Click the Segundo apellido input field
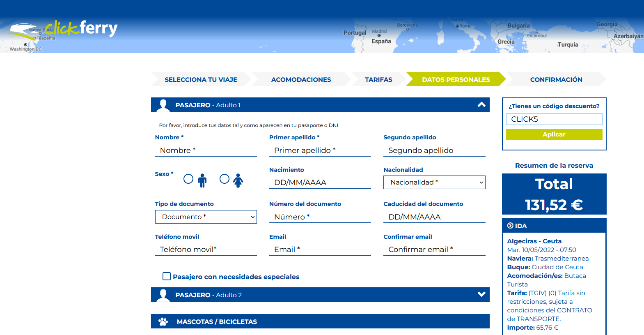This screenshot has height=335, width=644. coord(434,150)
